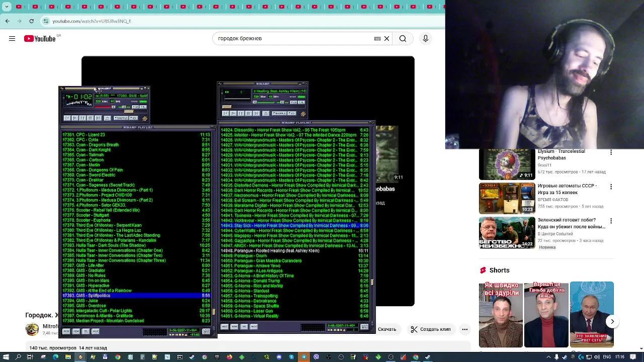The height and width of the screenshot is (362, 644).
Task: Toggle PL playlist button in left Winamp
Action: point(143,107)
